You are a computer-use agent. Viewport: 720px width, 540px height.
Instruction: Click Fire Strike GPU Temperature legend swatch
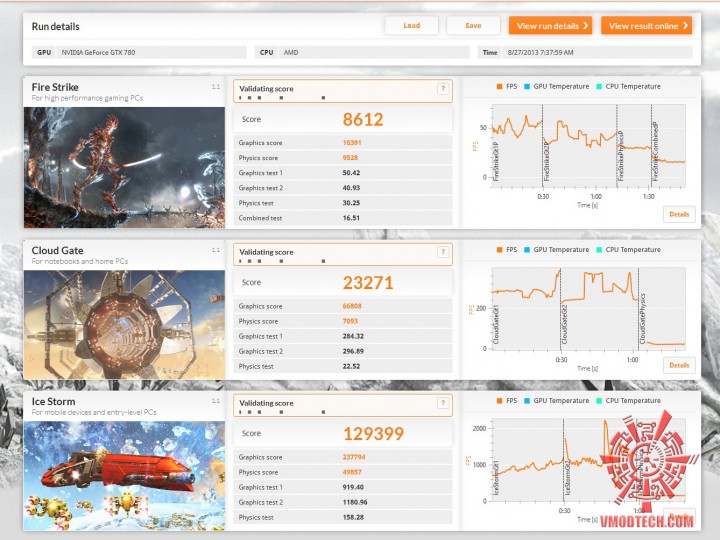[527, 86]
